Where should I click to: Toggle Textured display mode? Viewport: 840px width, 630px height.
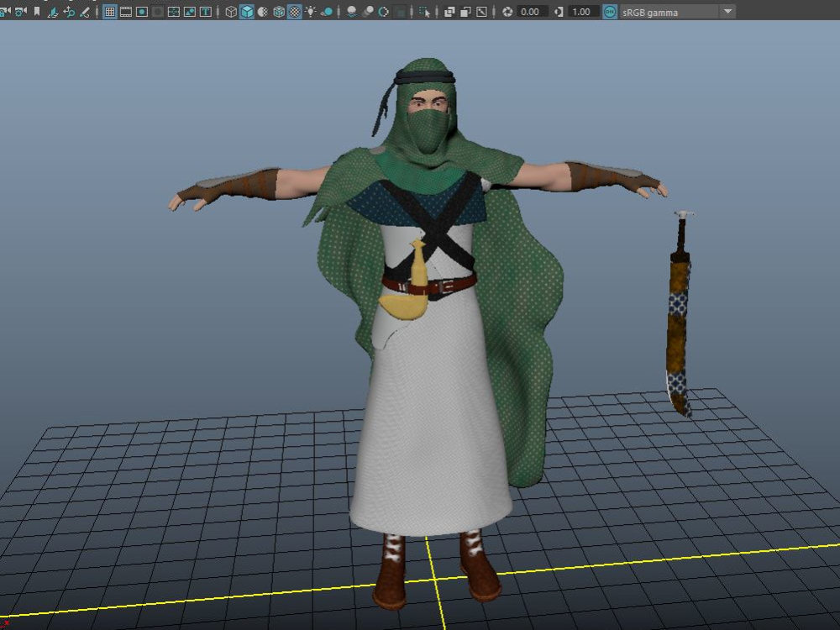tap(295, 11)
